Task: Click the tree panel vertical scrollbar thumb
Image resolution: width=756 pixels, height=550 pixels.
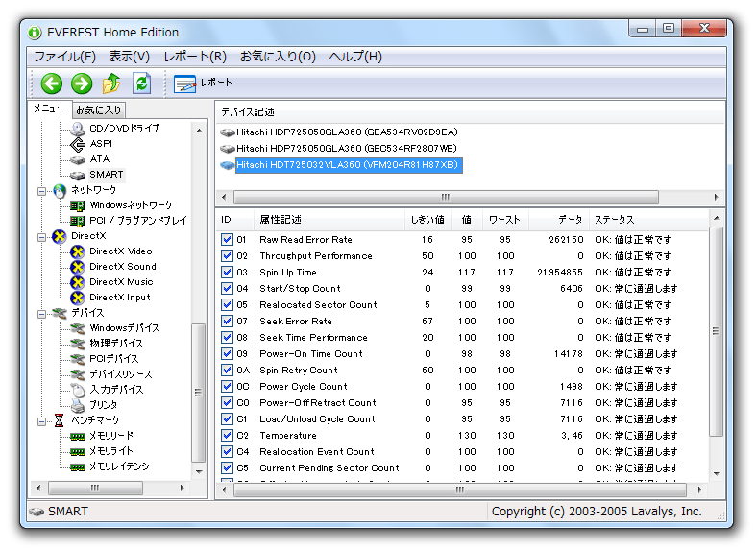Action: click(198, 393)
